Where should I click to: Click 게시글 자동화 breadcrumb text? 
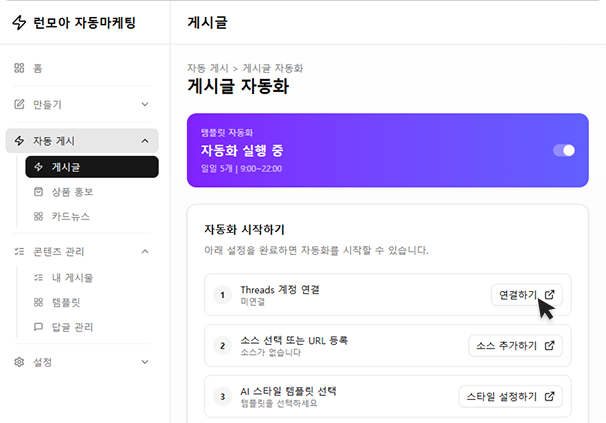tap(273, 68)
